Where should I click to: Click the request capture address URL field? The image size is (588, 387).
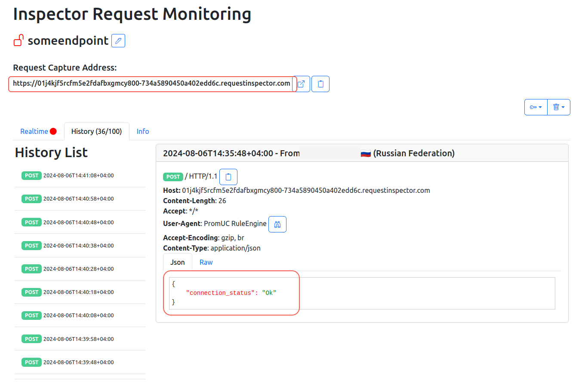pos(151,84)
